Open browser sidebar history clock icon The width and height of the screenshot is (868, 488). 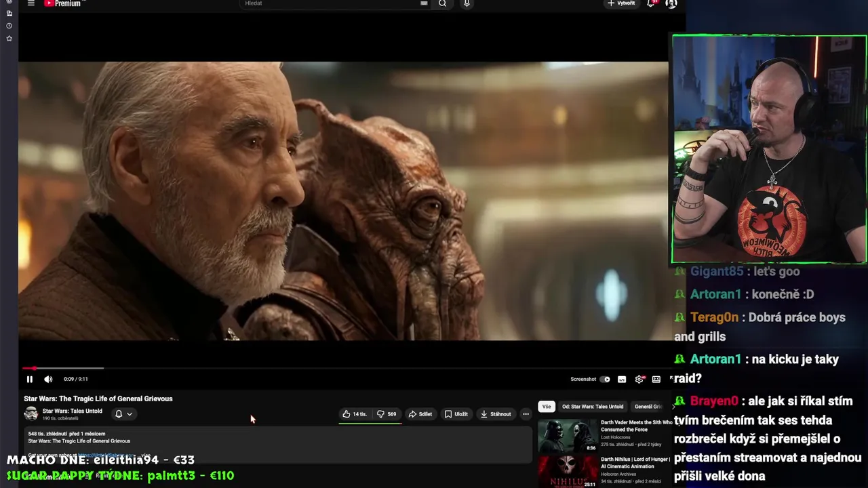tap(9, 26)
